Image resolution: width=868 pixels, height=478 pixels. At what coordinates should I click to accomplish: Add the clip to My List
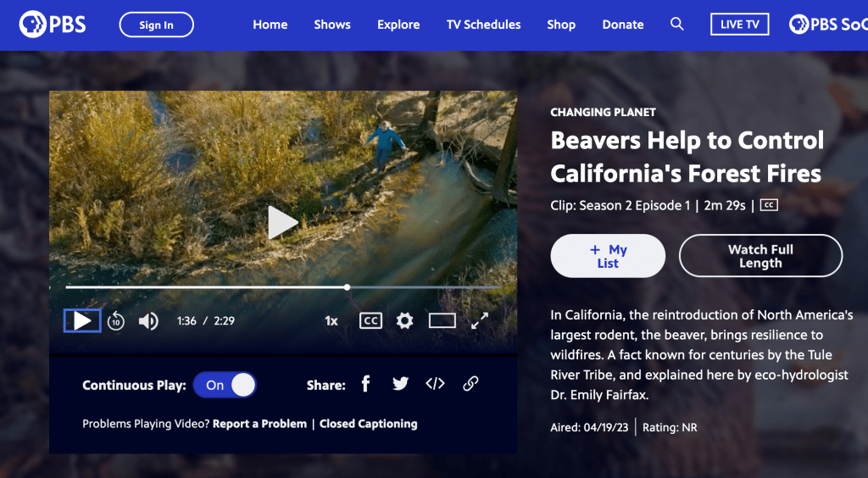pyautogui.click(x=608, y=256)
